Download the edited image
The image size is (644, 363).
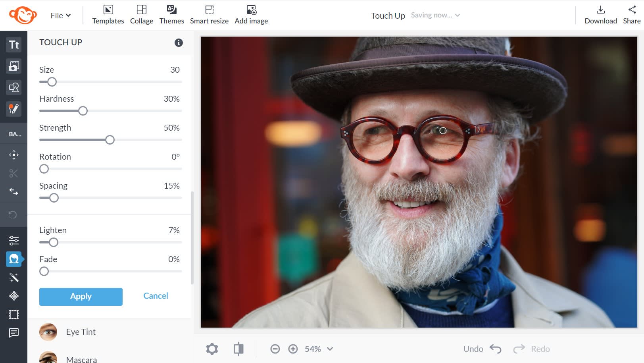pyautogui.click(x=601, y=15)
